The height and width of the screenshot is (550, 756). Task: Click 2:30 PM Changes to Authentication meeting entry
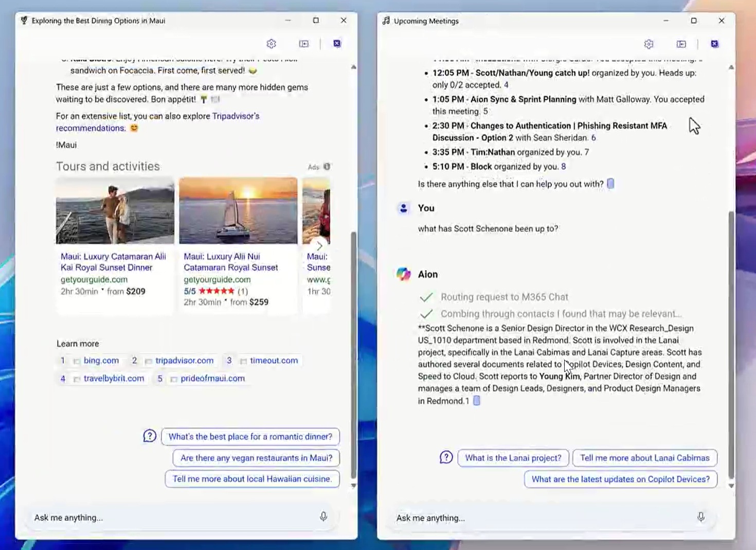click(x=550, y=132)
